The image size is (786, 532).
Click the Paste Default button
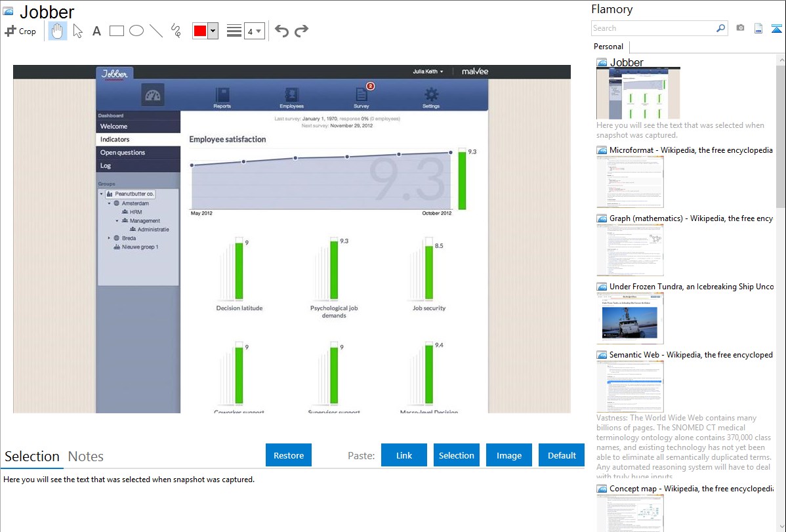pos(562,455)
